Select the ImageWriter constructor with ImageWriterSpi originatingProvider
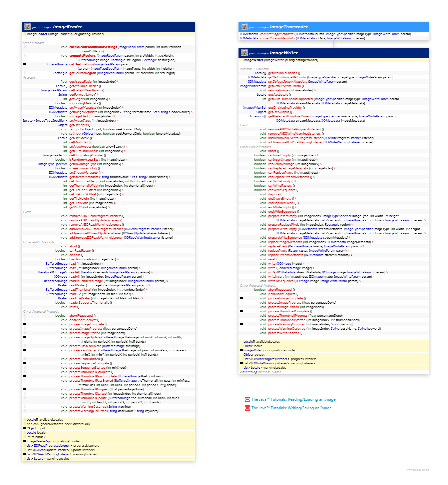The image size is (448, 485). click(x=281, y=60)
